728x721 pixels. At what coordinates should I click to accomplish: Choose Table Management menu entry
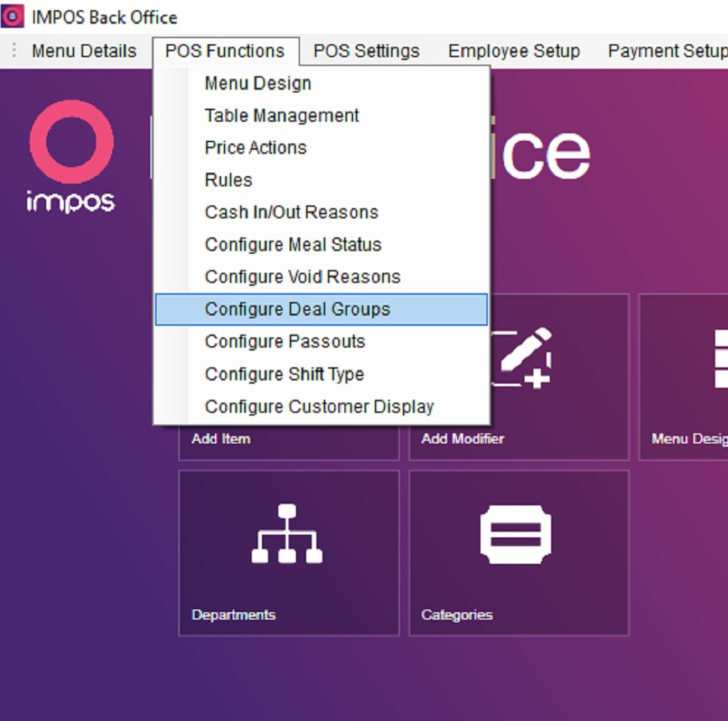point(282,116)
